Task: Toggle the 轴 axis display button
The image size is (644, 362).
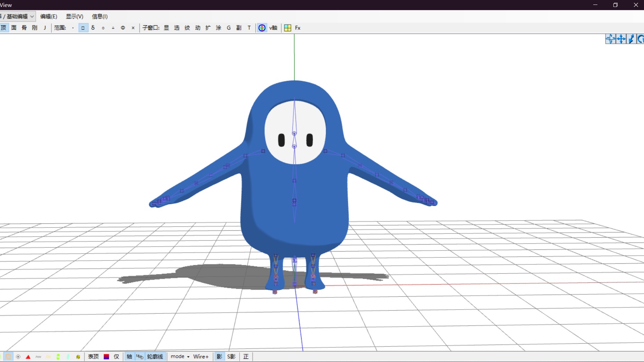Action: [129, 356]
